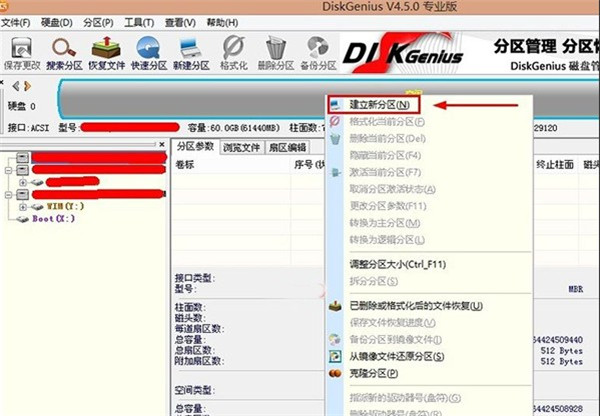Screen dimensions: 600x416
Task: Click Backup Partition (备份分区) toolbar icon
Action: tap(318, 54)
